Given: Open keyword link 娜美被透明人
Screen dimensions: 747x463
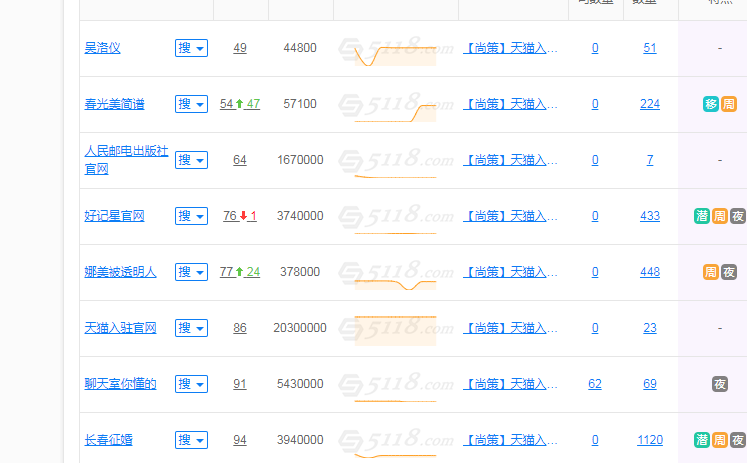Looking at the screenshot, I should 121,272.
